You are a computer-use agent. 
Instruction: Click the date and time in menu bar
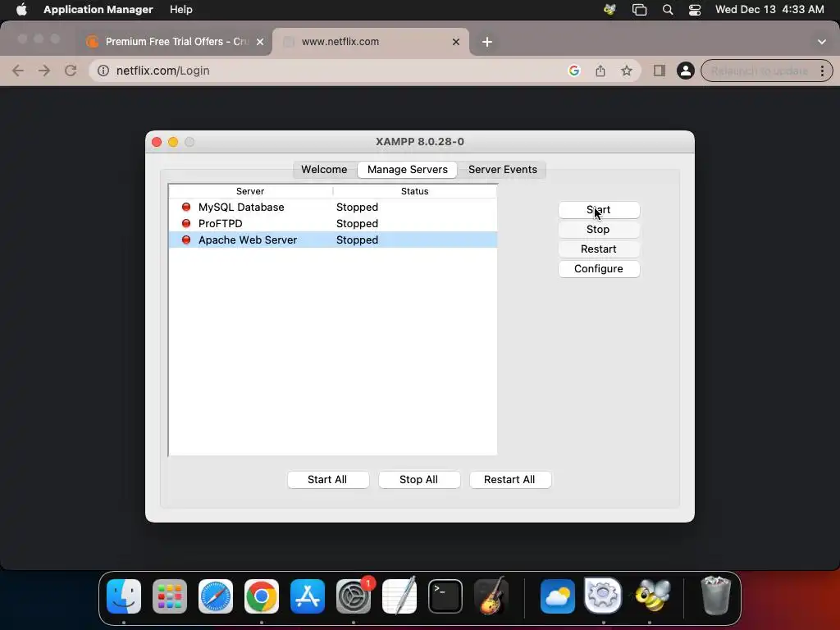[769, 10]
